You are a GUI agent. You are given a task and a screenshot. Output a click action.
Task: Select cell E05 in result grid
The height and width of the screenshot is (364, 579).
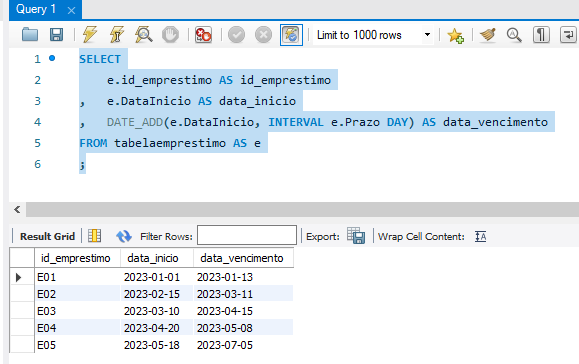[x=78, y=345]
